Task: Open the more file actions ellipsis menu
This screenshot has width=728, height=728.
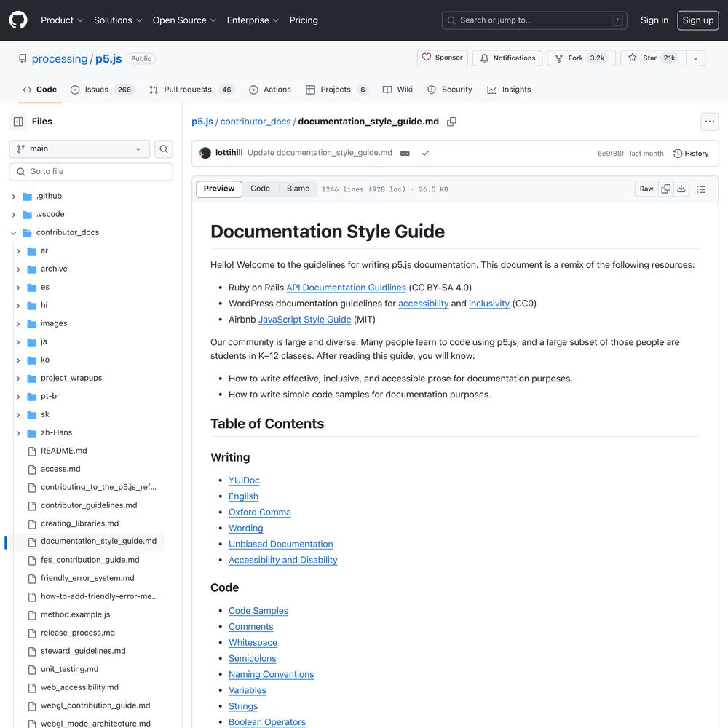Action: (709, 122)
